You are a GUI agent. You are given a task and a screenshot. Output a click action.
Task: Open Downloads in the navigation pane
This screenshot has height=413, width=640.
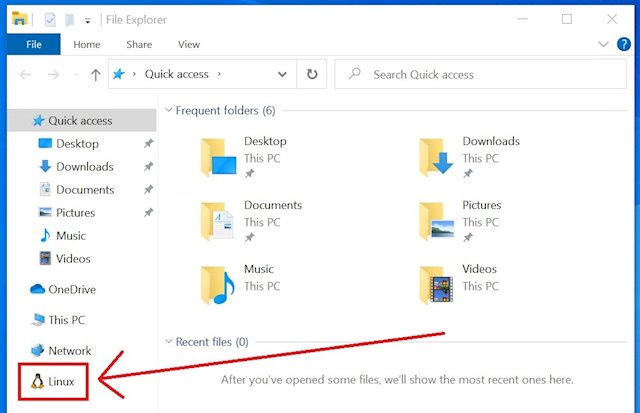[x=84, y=167]
